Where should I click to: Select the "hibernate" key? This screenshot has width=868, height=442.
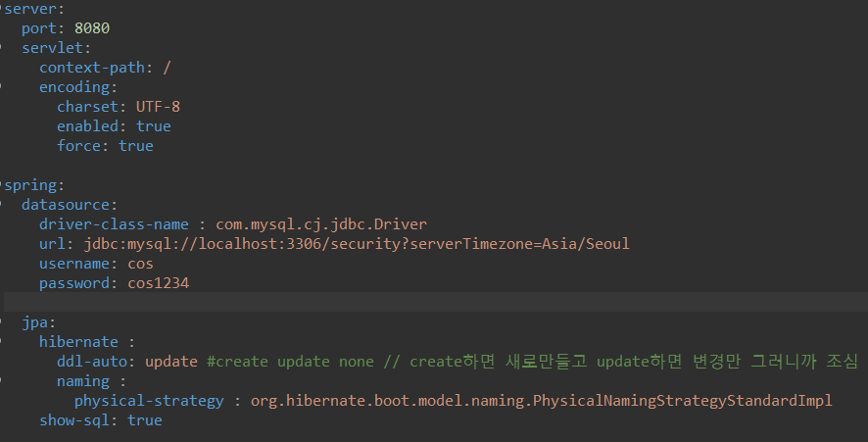pyautogui.click(x=78, y=342)
